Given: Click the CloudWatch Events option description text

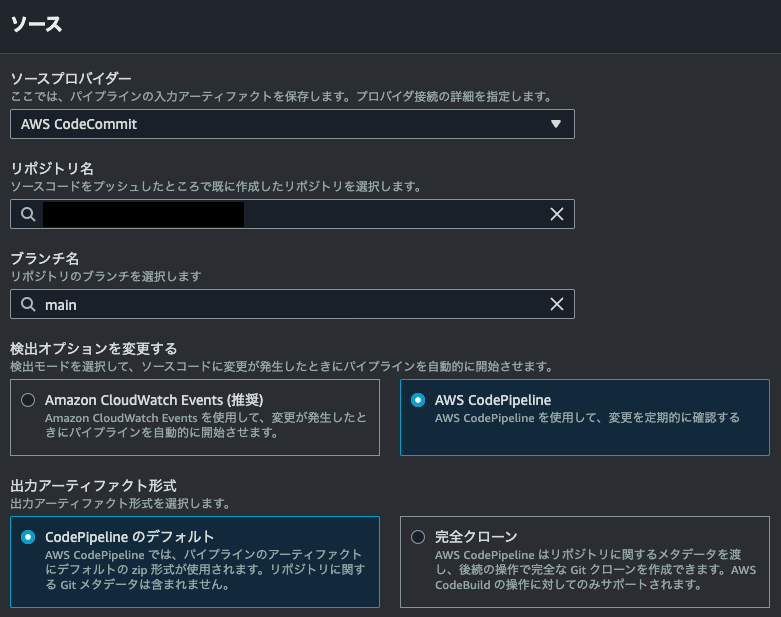Looking at the screenshot, I should coord(206,425).
